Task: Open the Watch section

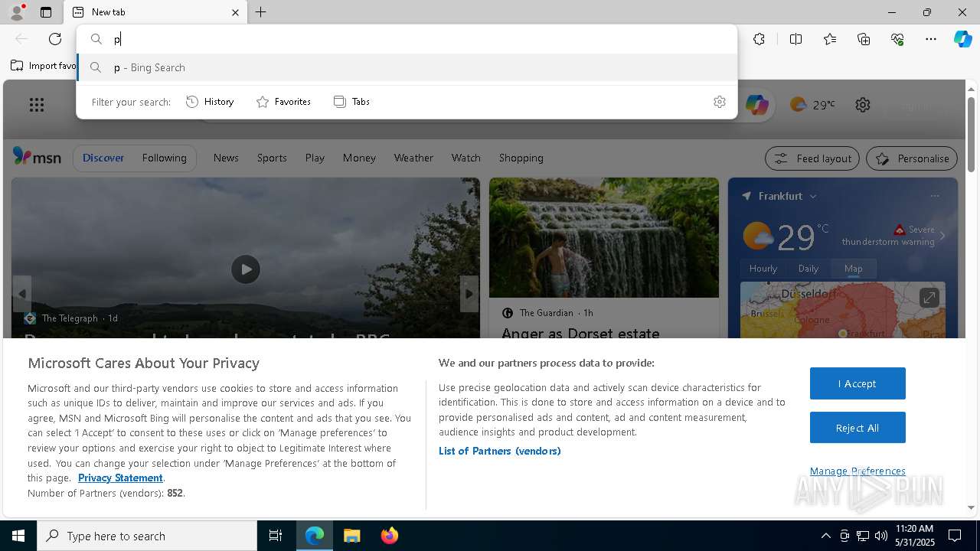Action: coord(465,158)
